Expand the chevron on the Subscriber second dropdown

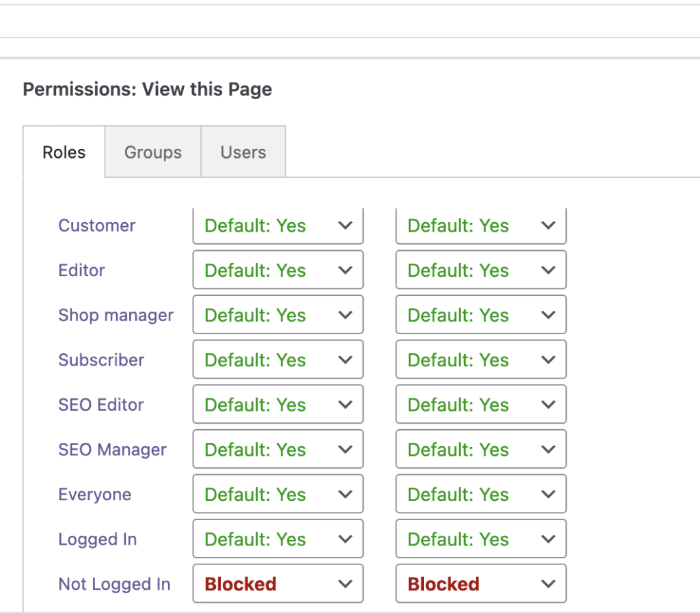point(548,359)
